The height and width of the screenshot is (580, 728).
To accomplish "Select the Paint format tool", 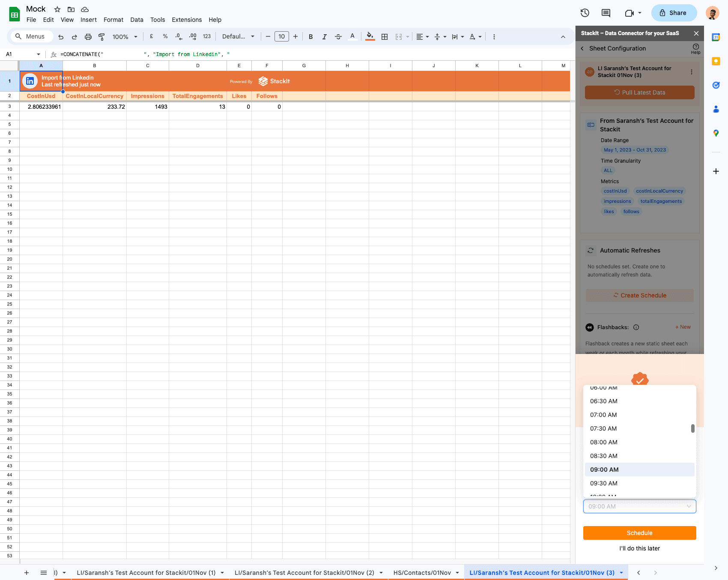I will pyautogui.click(x=101, y=37).
